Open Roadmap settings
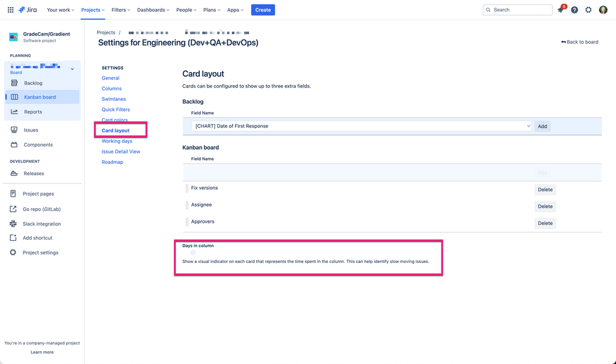The height and width of the screenshot is (364, 616). (x=112, y=162)
